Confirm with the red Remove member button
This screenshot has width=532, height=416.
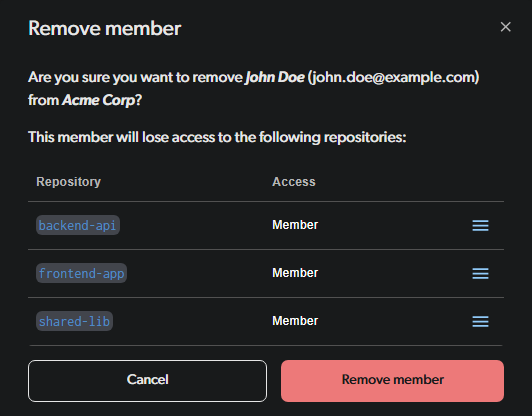[x=392, y=381]
